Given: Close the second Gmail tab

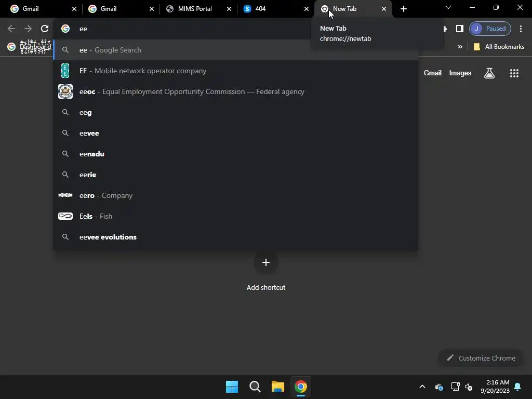Looking at the screenshot, I should [x=152, y=9].
